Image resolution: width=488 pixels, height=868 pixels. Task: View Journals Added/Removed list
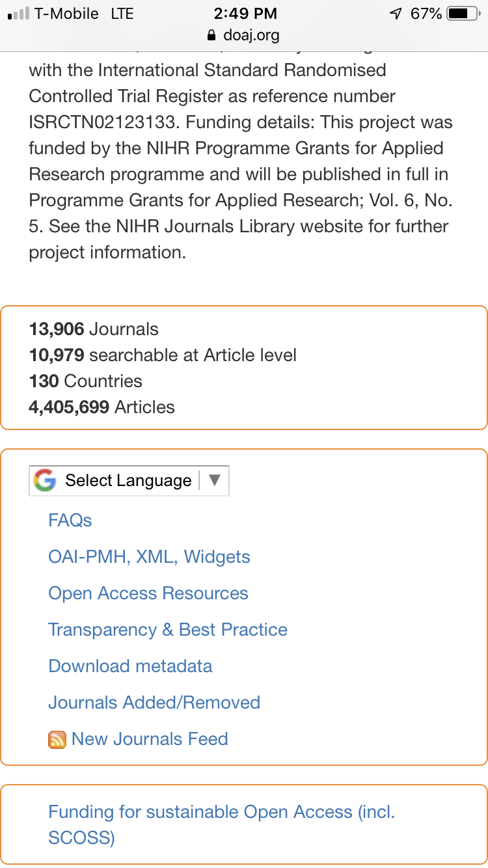[x=154, y=703]
